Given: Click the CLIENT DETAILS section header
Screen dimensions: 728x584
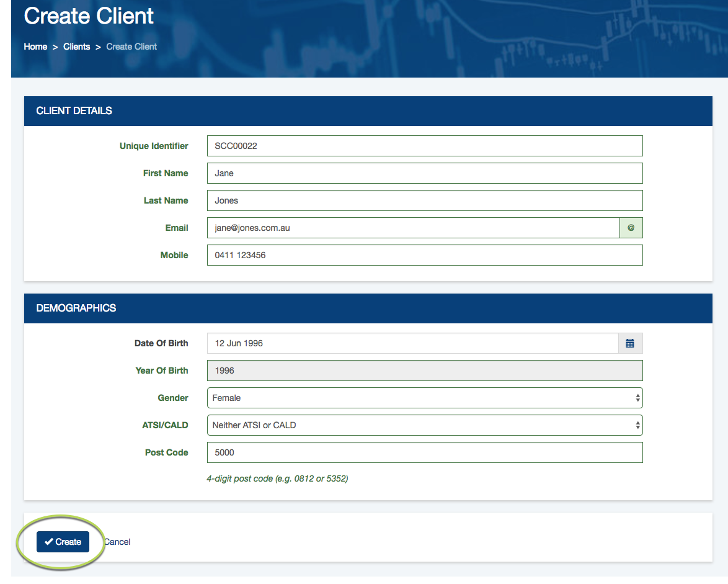Looking at the screenshot, I should (368, 111).
